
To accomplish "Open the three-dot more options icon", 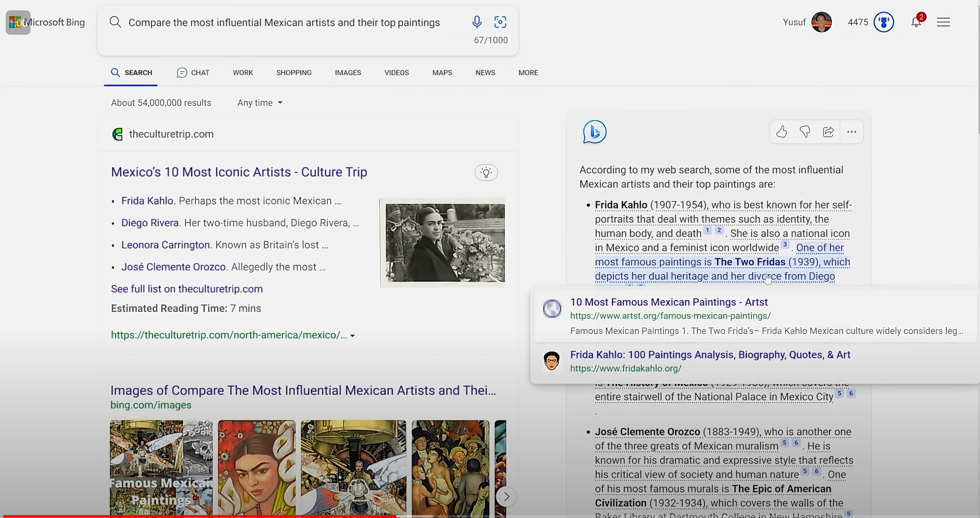I will (851, 132).
